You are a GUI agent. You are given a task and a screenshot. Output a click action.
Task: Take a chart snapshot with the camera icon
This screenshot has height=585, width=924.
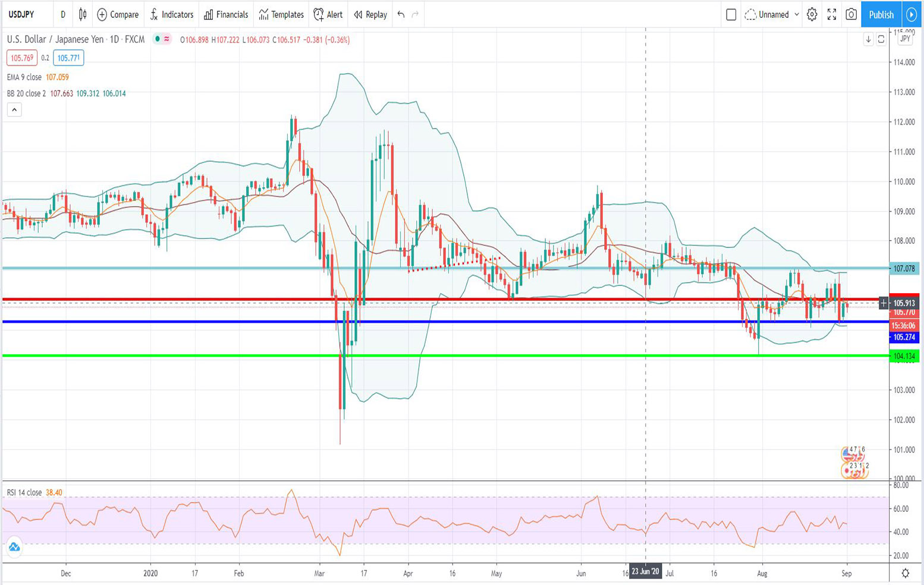[x=850, y=14]
